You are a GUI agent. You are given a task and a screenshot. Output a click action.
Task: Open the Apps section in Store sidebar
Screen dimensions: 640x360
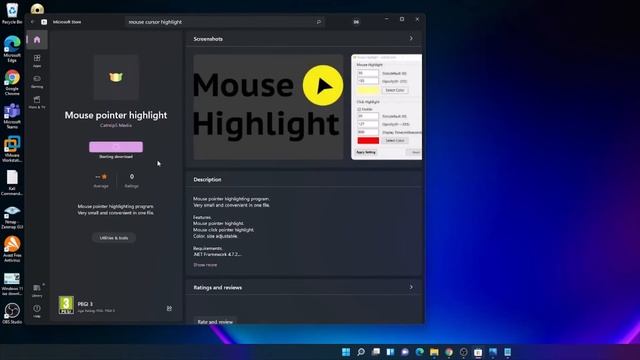37,61
